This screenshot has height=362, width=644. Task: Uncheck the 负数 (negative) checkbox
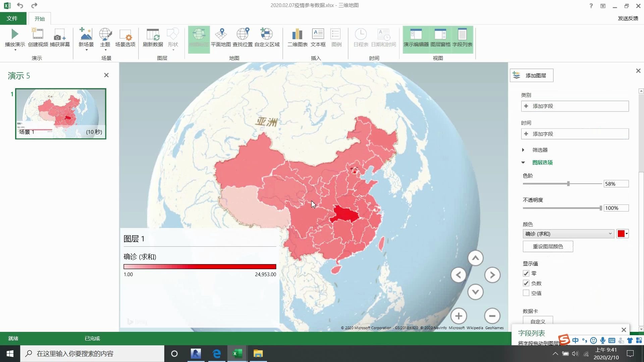click(x=526, y=283)
